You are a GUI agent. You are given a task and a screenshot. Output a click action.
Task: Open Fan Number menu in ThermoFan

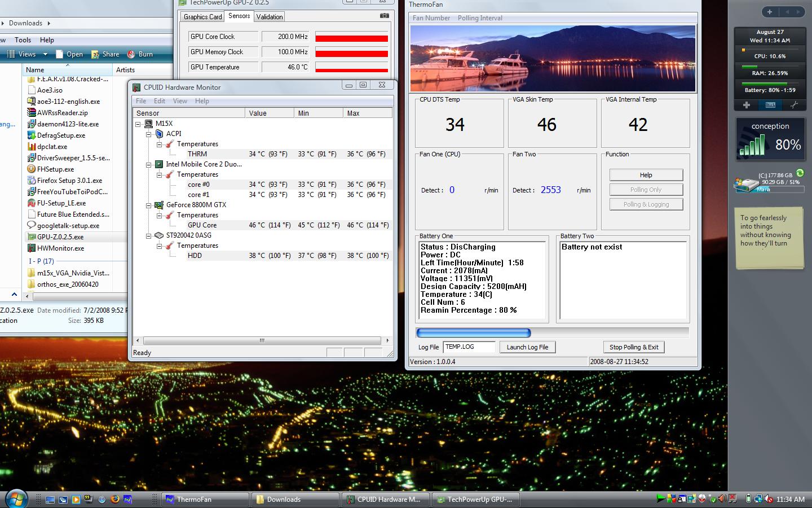(431, 18)
